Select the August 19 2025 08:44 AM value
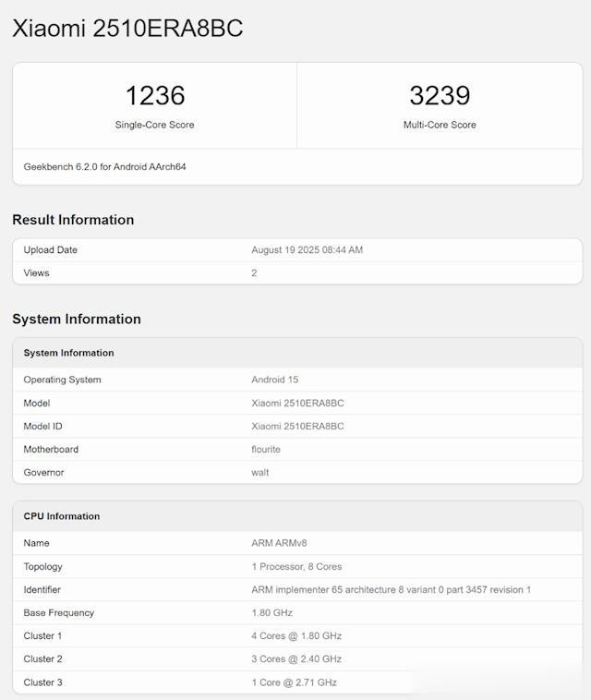This screenshot has height=700, width=591. click(308, 250)
